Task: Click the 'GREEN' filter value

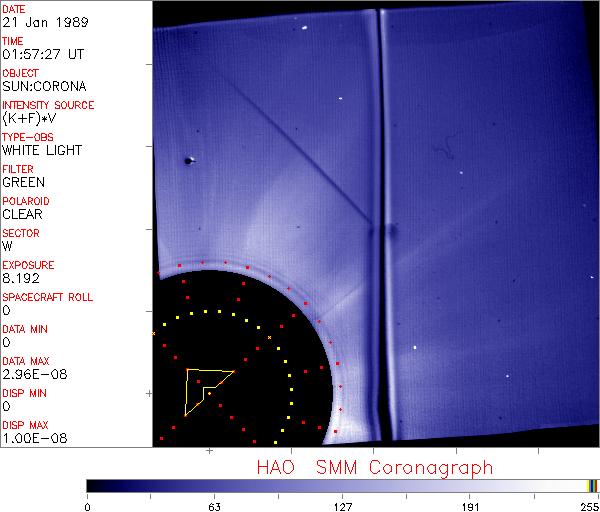Action: tap(24, 182)
